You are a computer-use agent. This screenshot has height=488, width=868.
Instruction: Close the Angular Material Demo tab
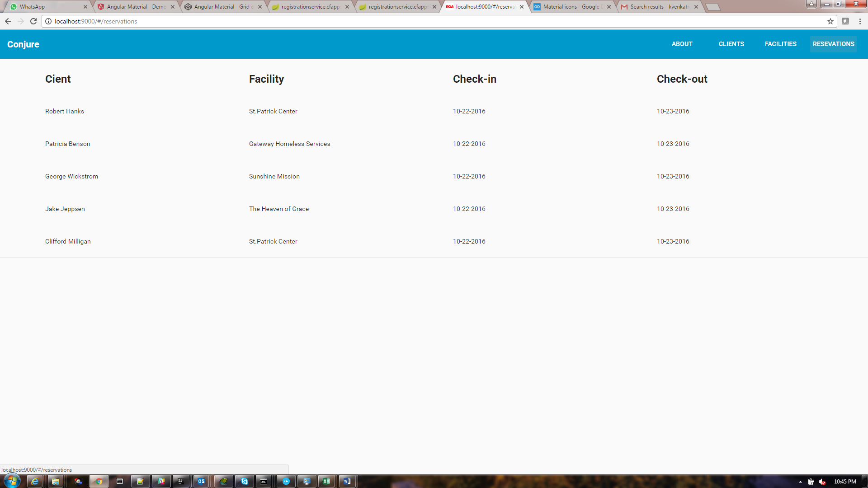(x=173, y=7)
